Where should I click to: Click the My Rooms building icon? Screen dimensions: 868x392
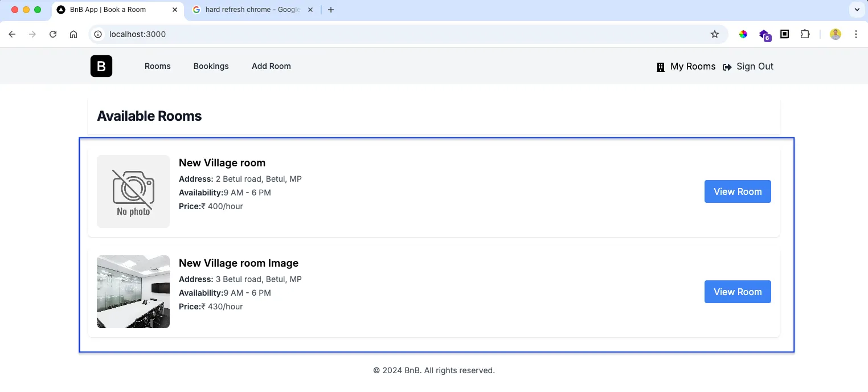tap(661, 67)
